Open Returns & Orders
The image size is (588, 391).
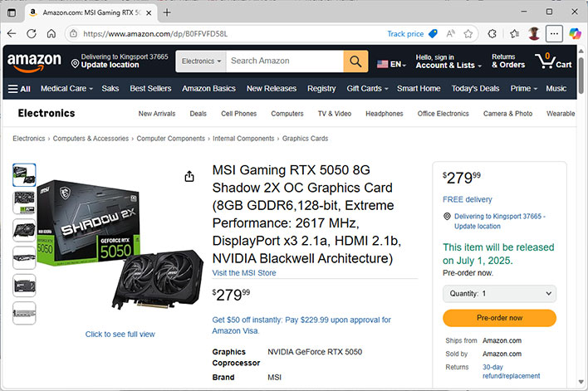508,61
